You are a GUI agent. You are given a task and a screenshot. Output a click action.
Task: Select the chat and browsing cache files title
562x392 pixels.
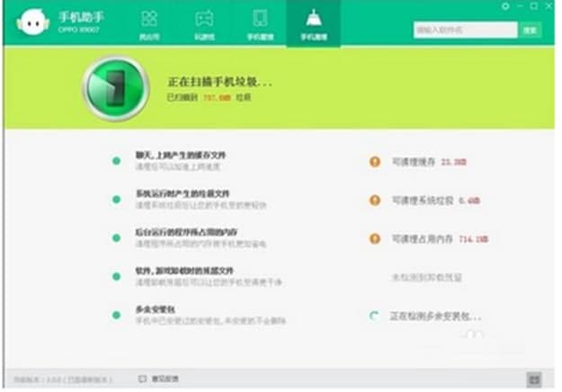(181, 156)
